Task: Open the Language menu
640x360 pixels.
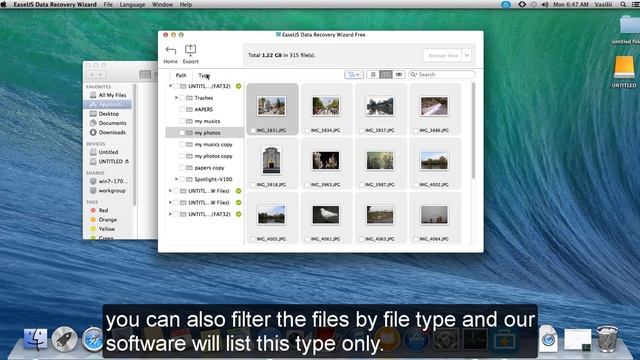Action: (x=132, y=4)
